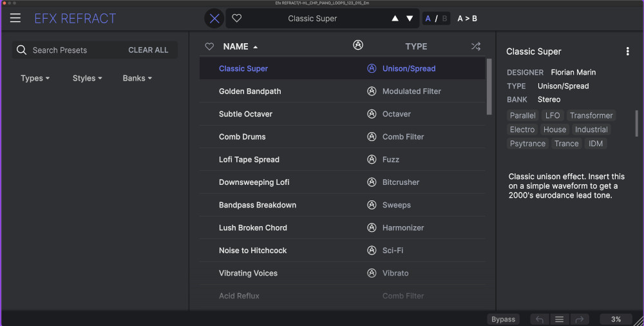
Task: Shuffle presets with the random icon
Action: pyautogui.click(x=475, y=46)
